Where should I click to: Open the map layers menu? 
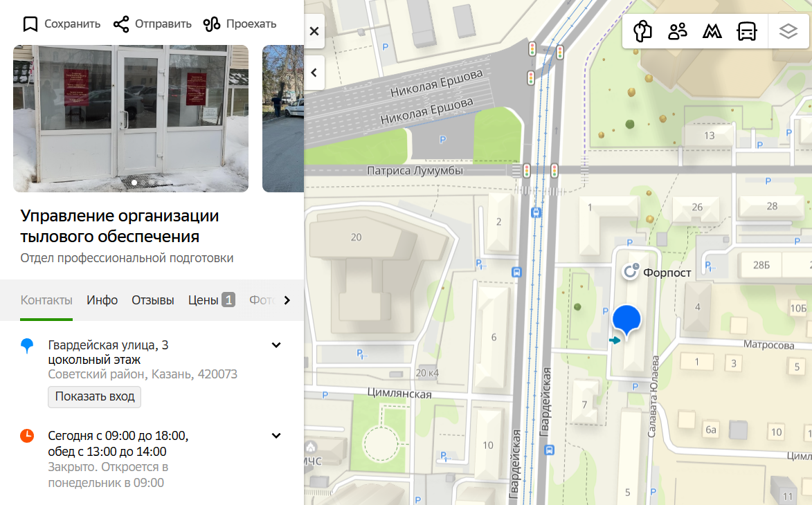click(788, 31)
